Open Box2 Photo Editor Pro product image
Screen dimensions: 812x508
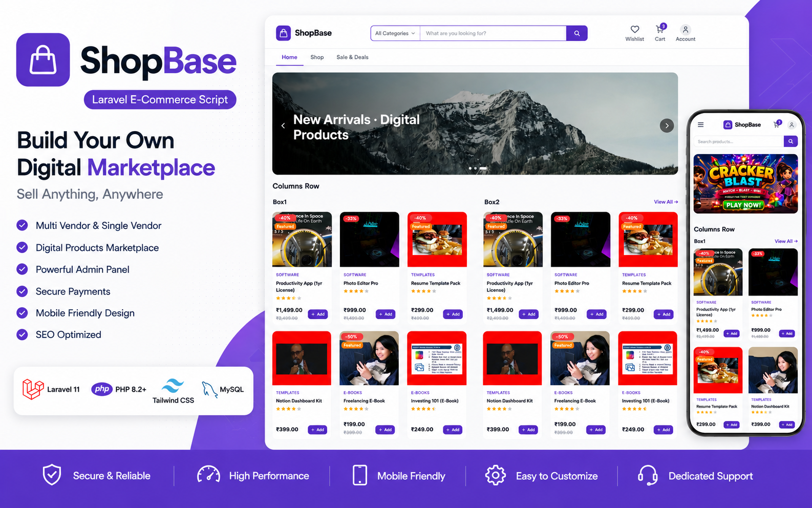tap(581, 239)
